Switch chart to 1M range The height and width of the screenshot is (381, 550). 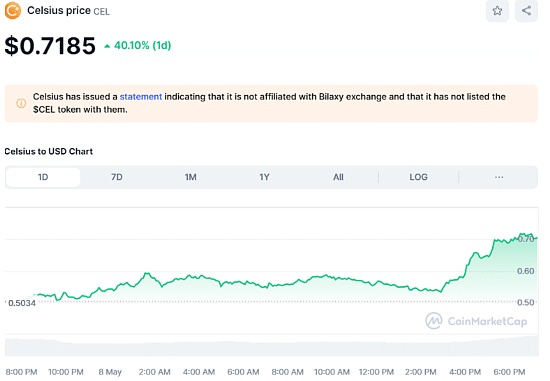click(x=190, y=177)
